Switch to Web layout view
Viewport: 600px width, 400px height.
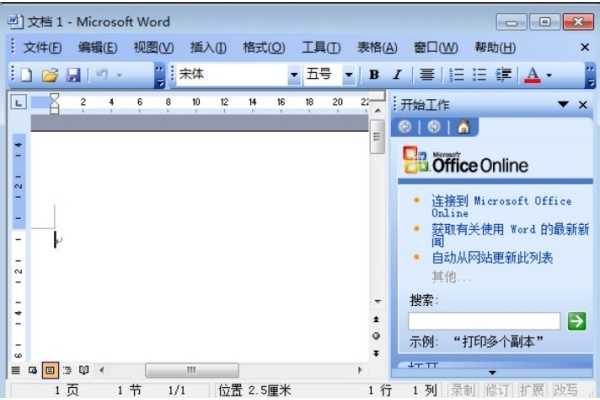coord(33,370)
